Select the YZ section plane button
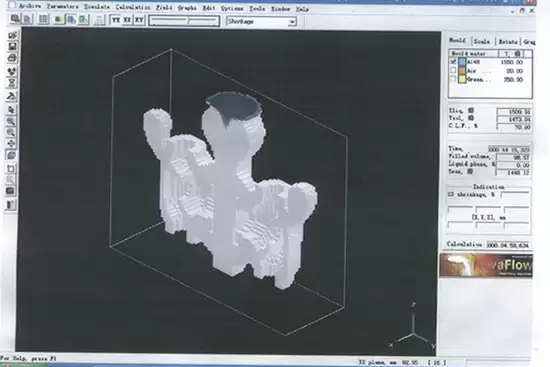The image size is (550, 367). click(x=116, y=20)
